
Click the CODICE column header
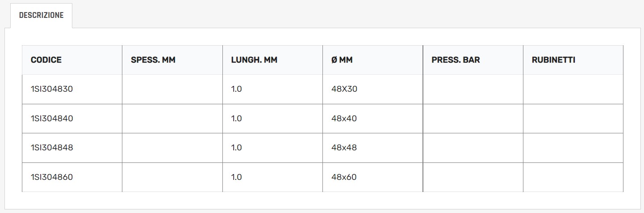coord(46,60)
